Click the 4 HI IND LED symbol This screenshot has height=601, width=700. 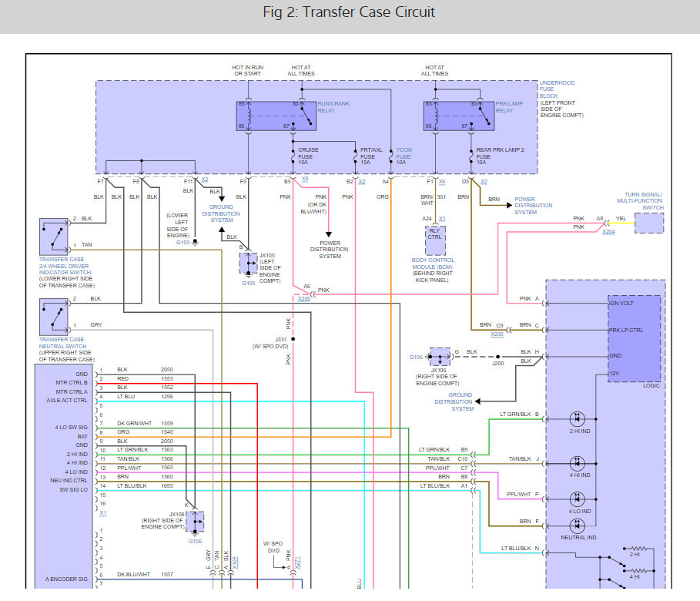[578, 463]
